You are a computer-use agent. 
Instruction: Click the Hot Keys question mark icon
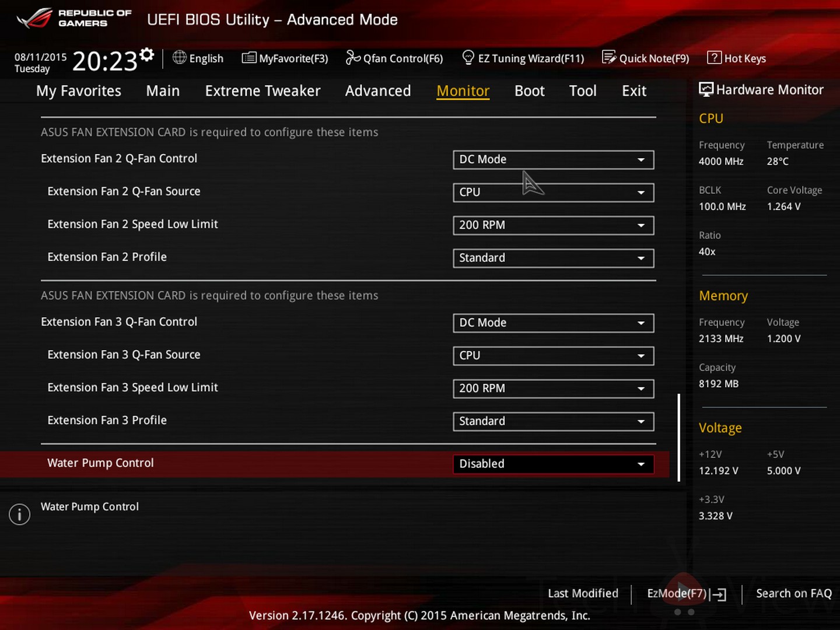click(x=714, y=57)
